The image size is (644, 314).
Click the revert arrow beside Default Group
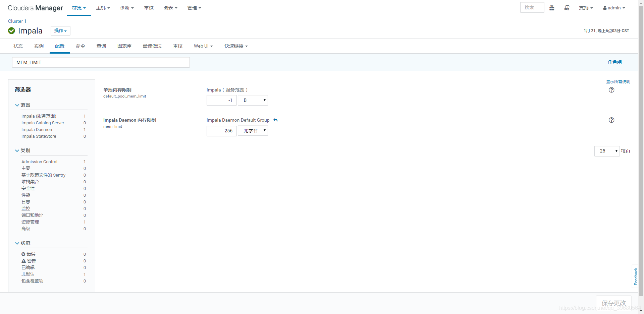point(275,120)
